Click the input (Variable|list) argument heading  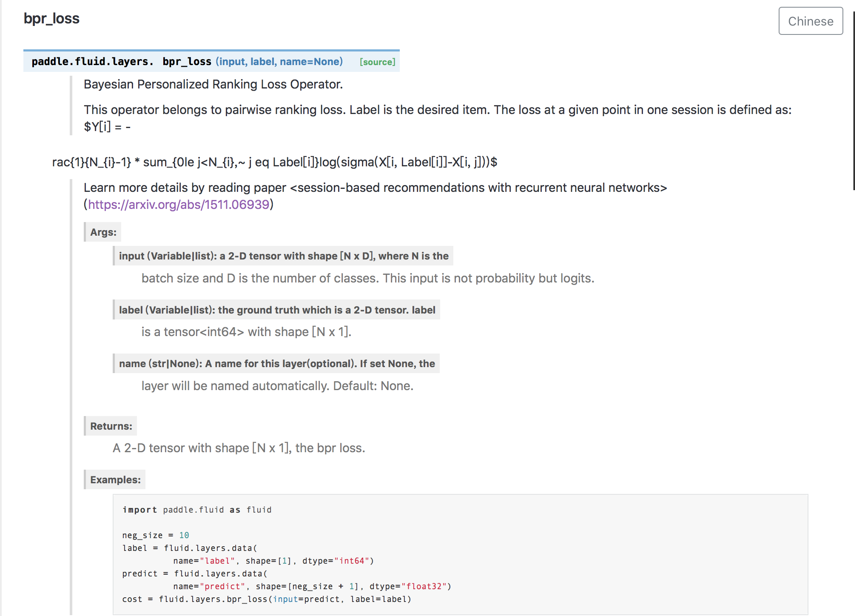283,256
